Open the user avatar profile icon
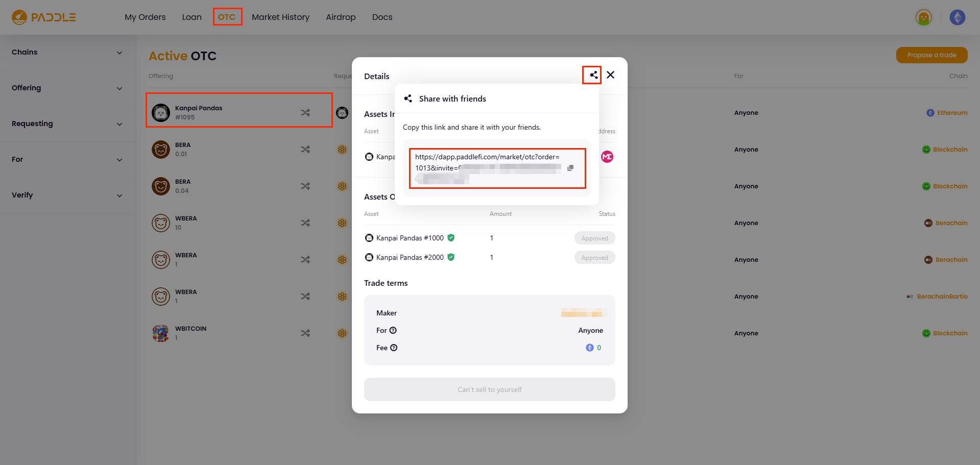This screenshot has height=465, width=980. pos(923,17)
